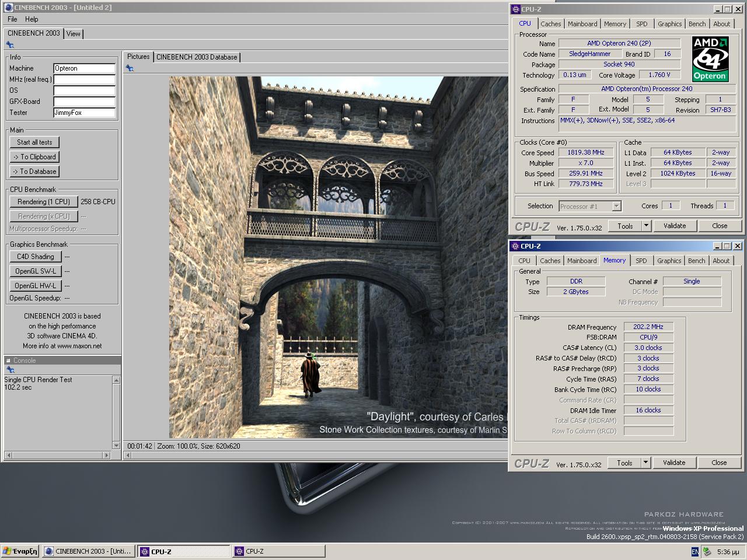Select Graphics tab in upper CPU-Z window
This screenshot has width=747, height=560.
coord(669,24)
